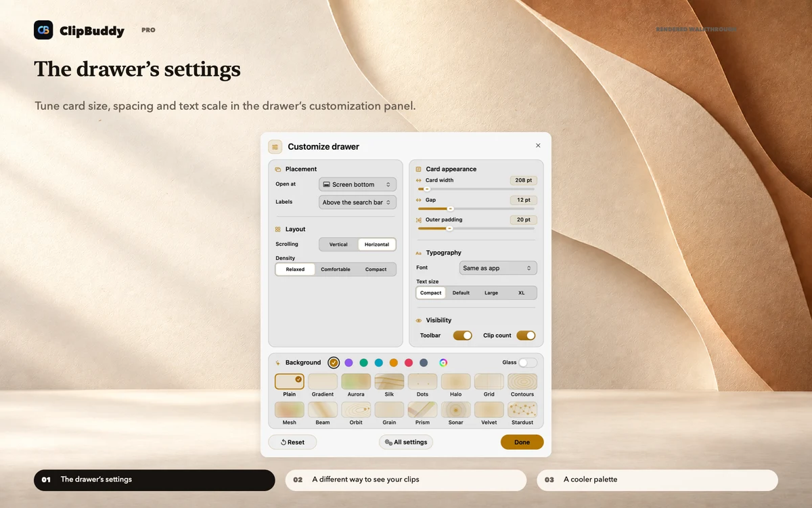Click the Background sparkle icon
This screenshot has width=812, height=508.
click(278, 363)
